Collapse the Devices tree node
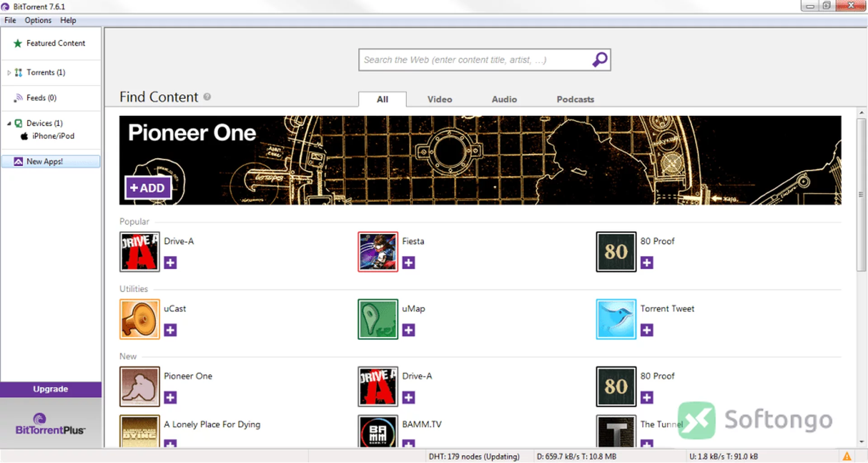 coord(9,123)
